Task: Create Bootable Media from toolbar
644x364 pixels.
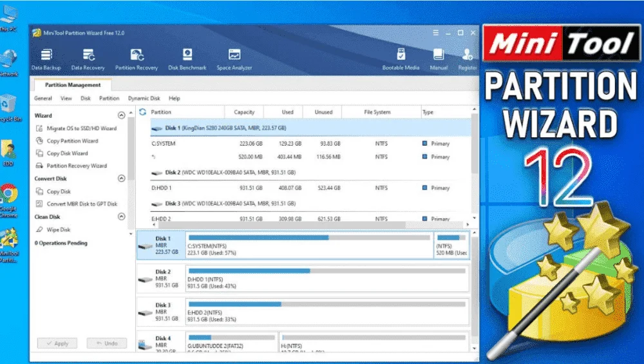Action: coord(401,59)
